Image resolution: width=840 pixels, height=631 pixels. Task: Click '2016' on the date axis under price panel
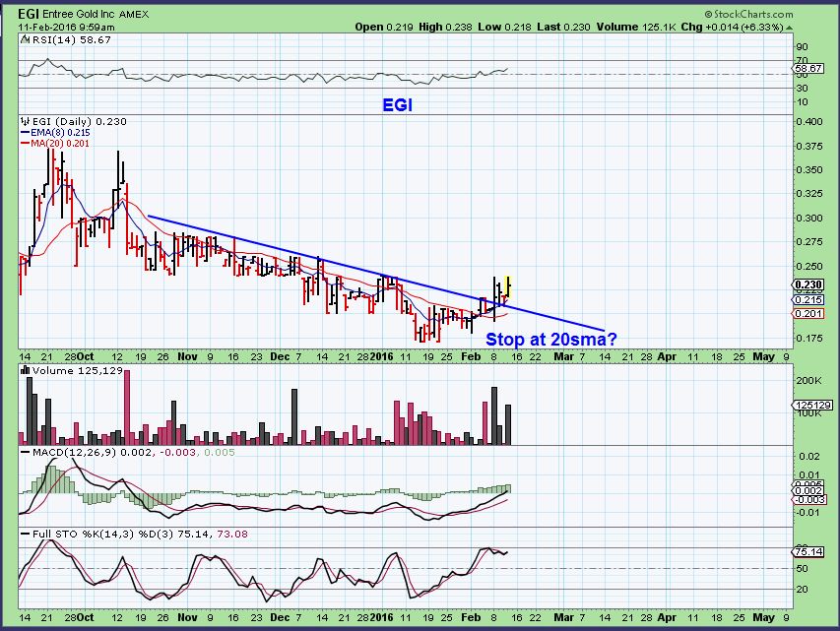click(381, 356)
